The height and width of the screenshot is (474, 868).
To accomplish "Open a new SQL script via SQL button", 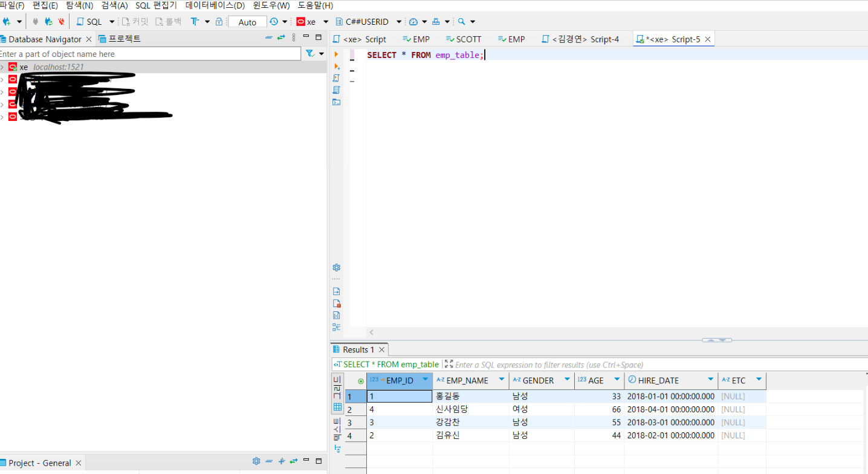I will [x=89, y=22].
